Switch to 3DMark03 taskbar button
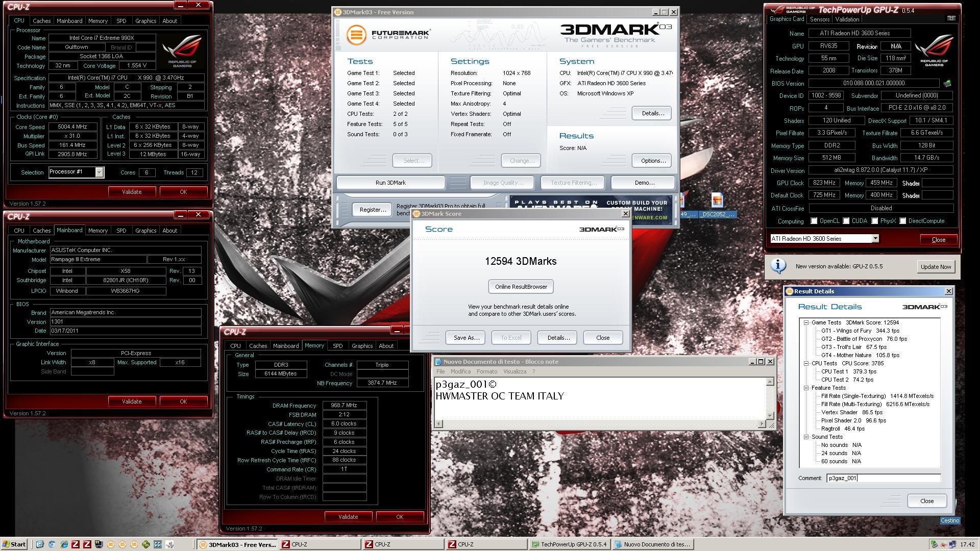This screenshot has height=551, width=980. tap(237, 544)
